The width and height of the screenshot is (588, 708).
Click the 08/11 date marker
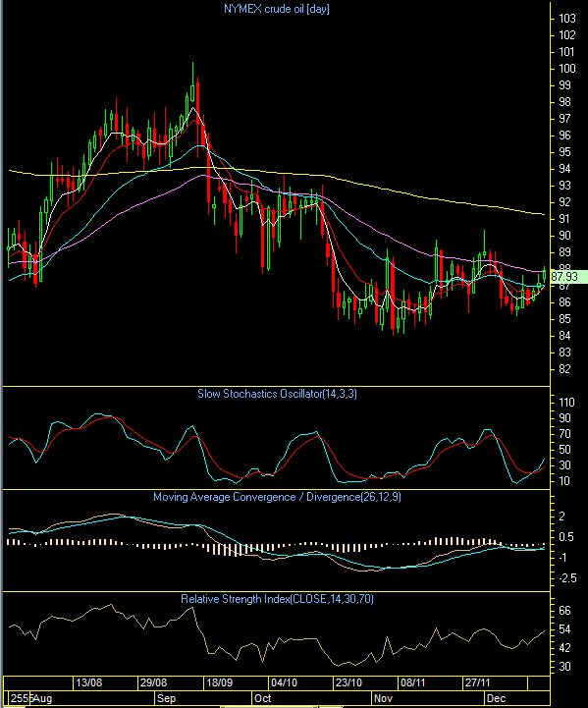[x=413, y=682]
